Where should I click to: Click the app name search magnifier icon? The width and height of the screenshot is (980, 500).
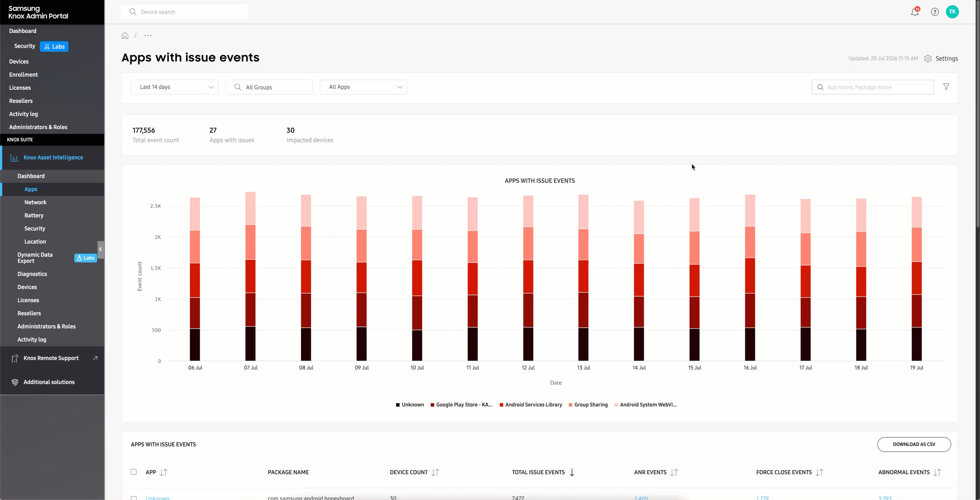[820, 87]
